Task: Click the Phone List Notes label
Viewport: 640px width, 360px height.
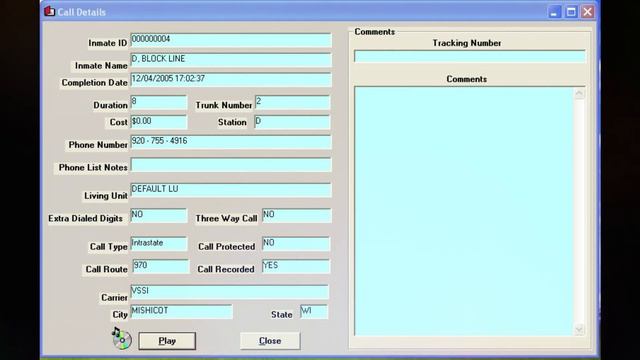Action: [93, 167]
